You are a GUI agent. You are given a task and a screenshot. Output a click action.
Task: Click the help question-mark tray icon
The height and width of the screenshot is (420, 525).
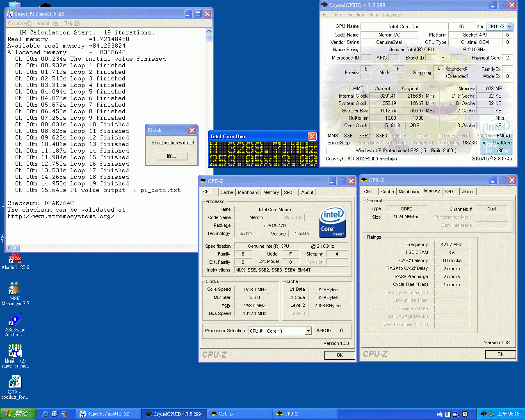(465, 414)
